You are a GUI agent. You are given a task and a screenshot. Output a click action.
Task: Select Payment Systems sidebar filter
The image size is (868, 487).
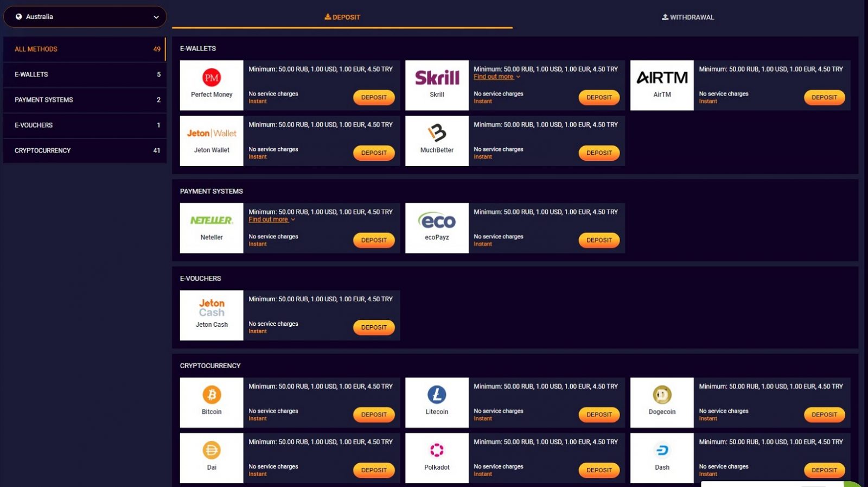pos(85,100)
